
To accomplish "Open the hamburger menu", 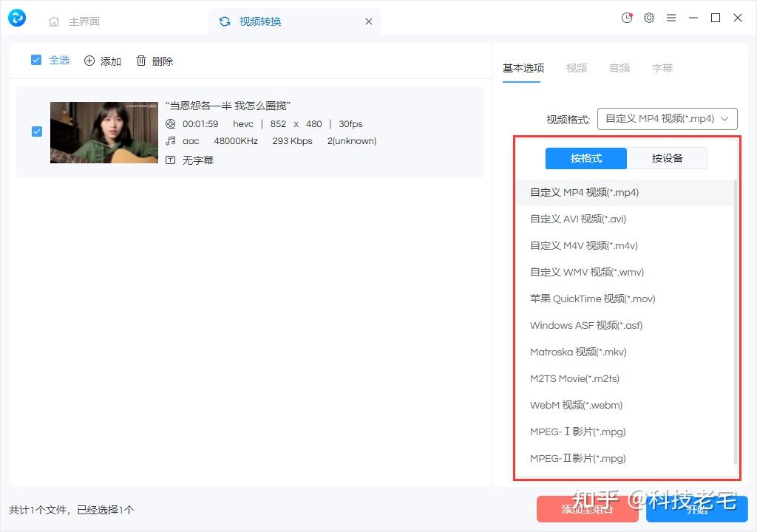I will pyautogui.click(x=671, y=18).
